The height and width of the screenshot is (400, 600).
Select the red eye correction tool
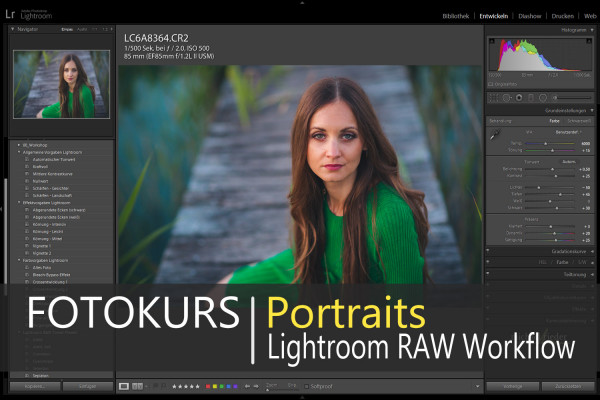pos(519,98)
